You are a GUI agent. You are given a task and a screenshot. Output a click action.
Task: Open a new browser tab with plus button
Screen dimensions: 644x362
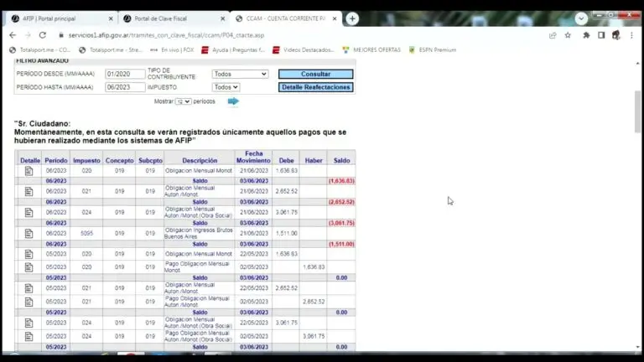click(352, 18)
